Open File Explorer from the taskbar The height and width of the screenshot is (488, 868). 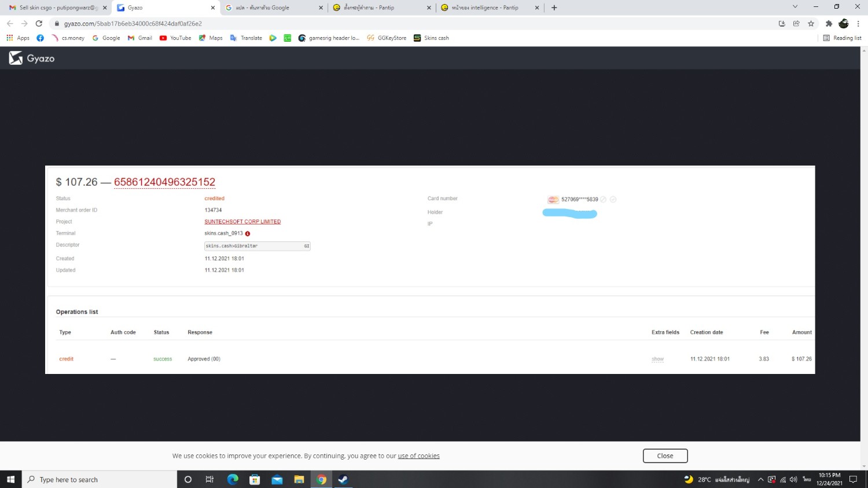pos(299,479)
